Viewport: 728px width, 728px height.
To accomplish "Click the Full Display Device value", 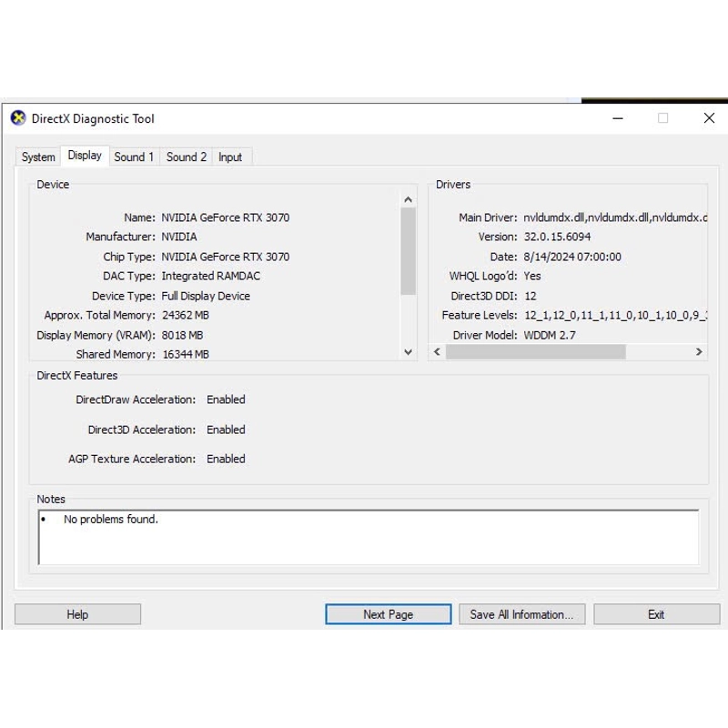I will [206, 296].
